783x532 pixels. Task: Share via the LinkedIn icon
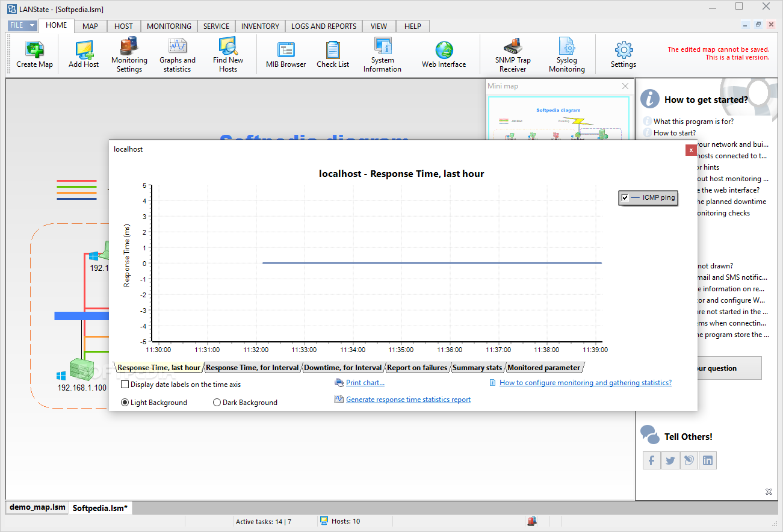708,460
